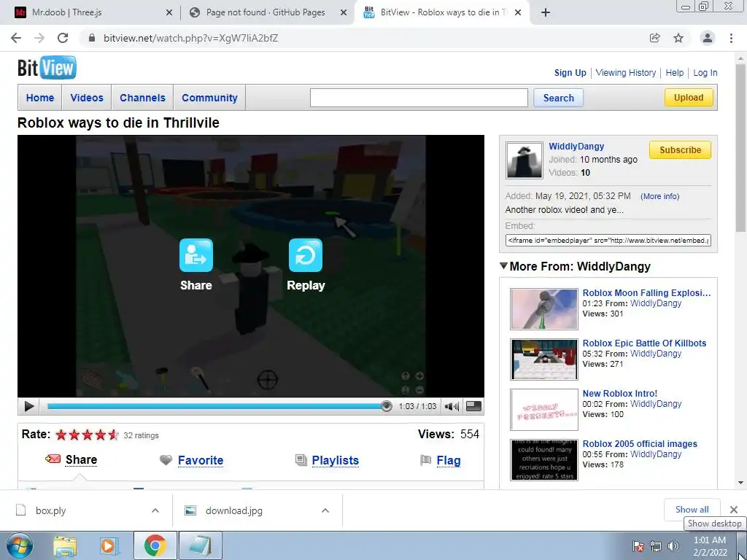Click the Favorite link
747x560 pixels.
coord(201,460)
